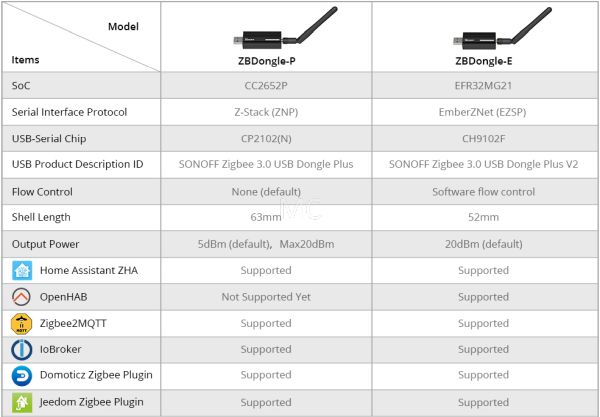The width and height of the screenshot is (600, 417).
Task: Click the Serial Interface Protocol row label
Action: click(x=68, y=112)
